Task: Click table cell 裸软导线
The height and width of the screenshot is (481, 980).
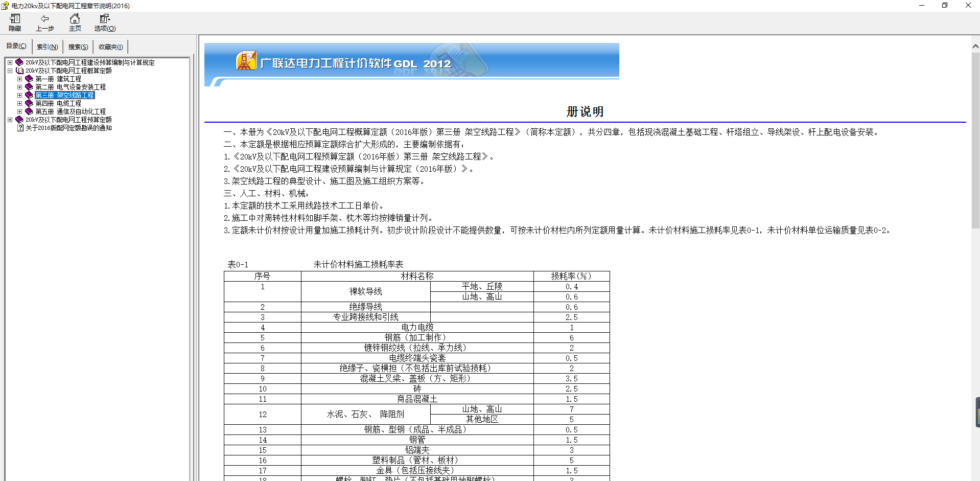Action: click(366, 291)
